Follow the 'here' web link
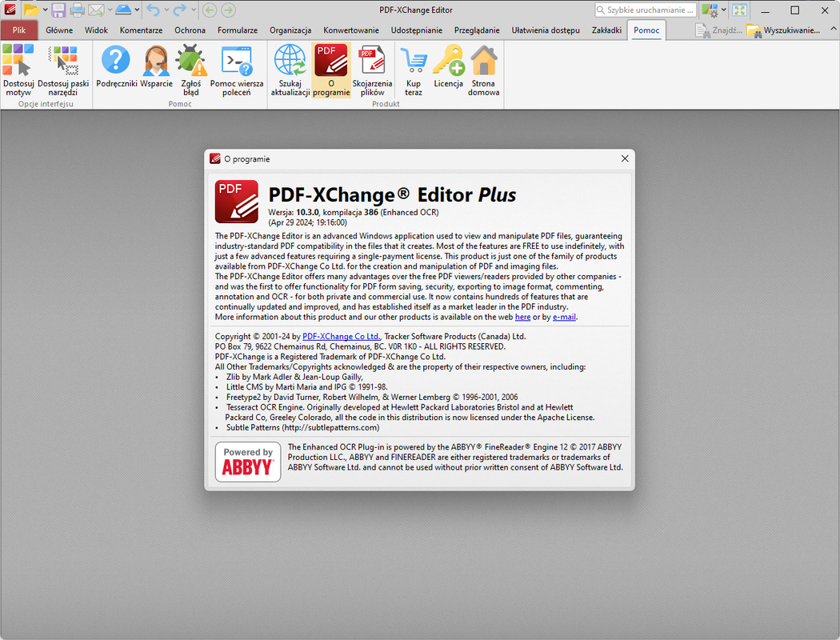Image resolution: width=840 pixels, height=640 pixels. (x=522, y=317)
